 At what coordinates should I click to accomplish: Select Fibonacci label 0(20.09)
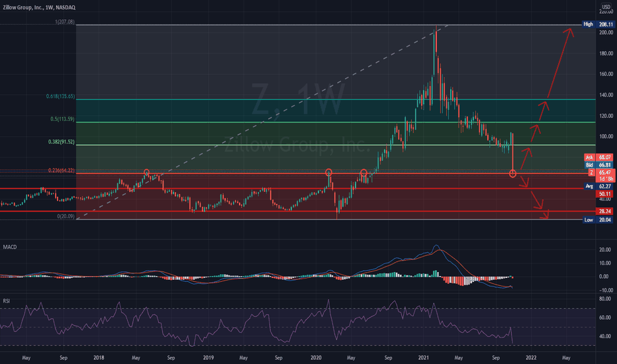[x=66, y=216]
